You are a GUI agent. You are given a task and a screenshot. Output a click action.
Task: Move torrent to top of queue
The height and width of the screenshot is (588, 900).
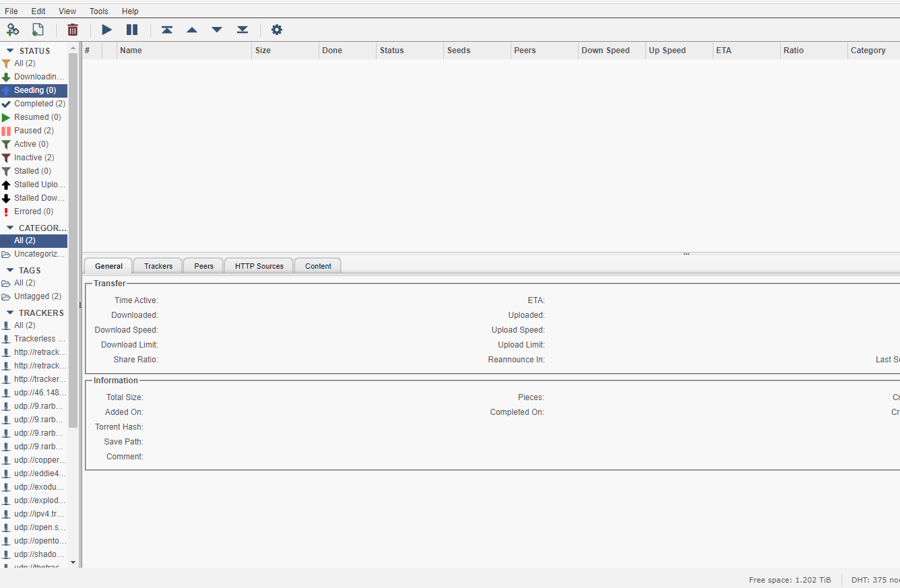pyautogui.click(x=167, y=30)
